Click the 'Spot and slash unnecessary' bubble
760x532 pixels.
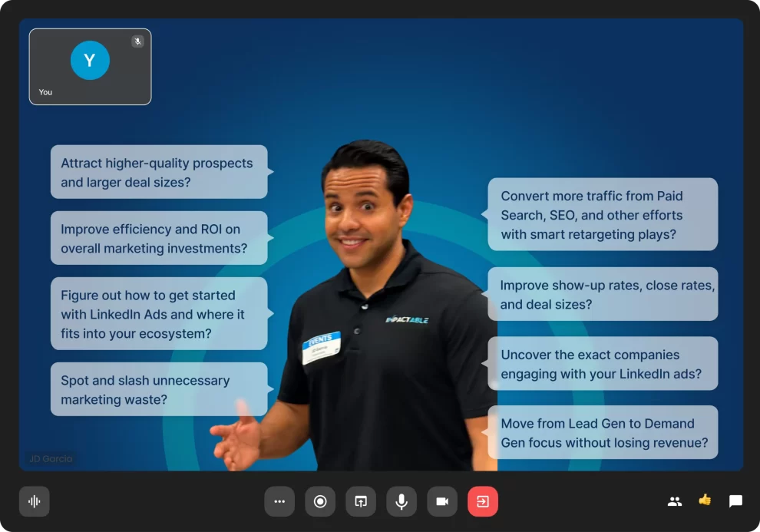click(159, 389)
